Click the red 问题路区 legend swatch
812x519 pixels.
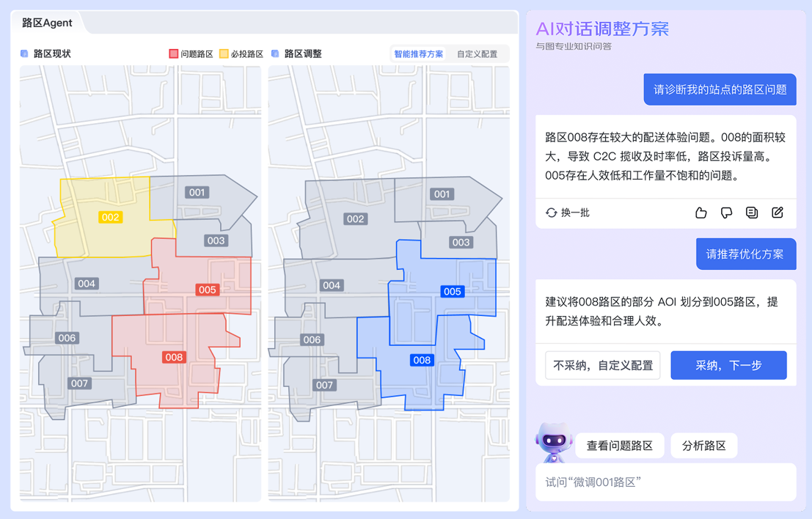point(174,54)
